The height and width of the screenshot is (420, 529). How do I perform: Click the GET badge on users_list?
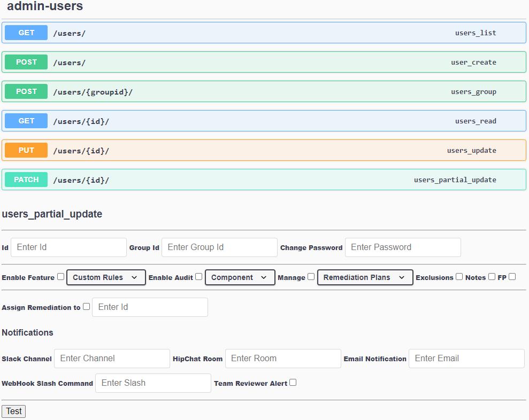[26, 33]
